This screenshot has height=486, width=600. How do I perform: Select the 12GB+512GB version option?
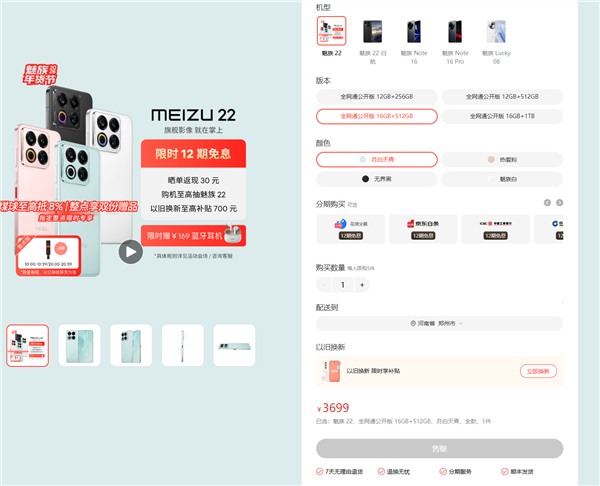pos(502,97)
